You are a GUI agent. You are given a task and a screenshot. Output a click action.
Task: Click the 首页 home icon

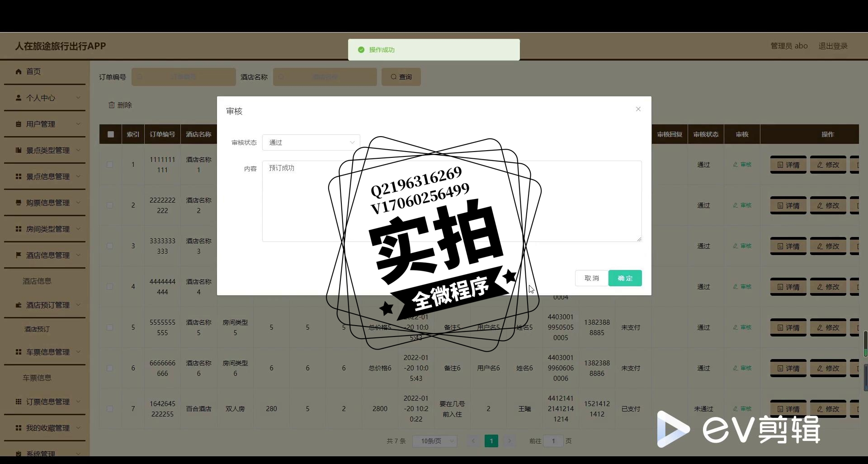(19, 71)
